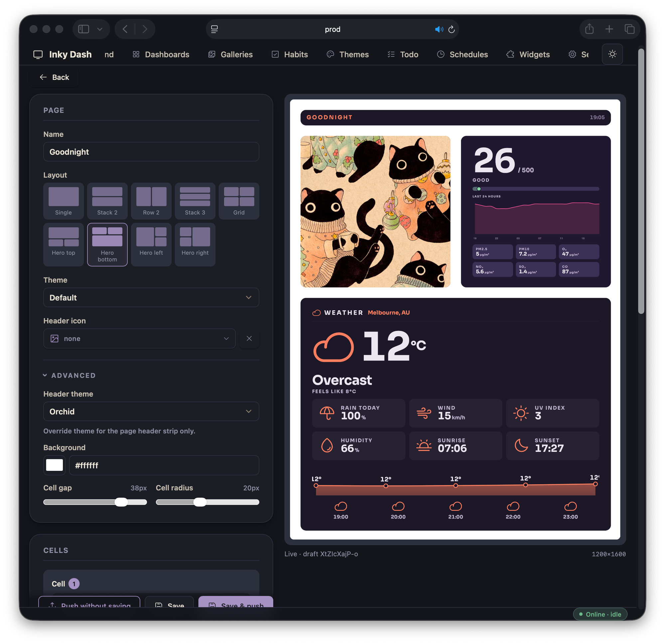Image resolution: width=665 pixels, height=644 pixels.
Task: Click the Inky Dash monitor logo icon
Action: [38, 54]
